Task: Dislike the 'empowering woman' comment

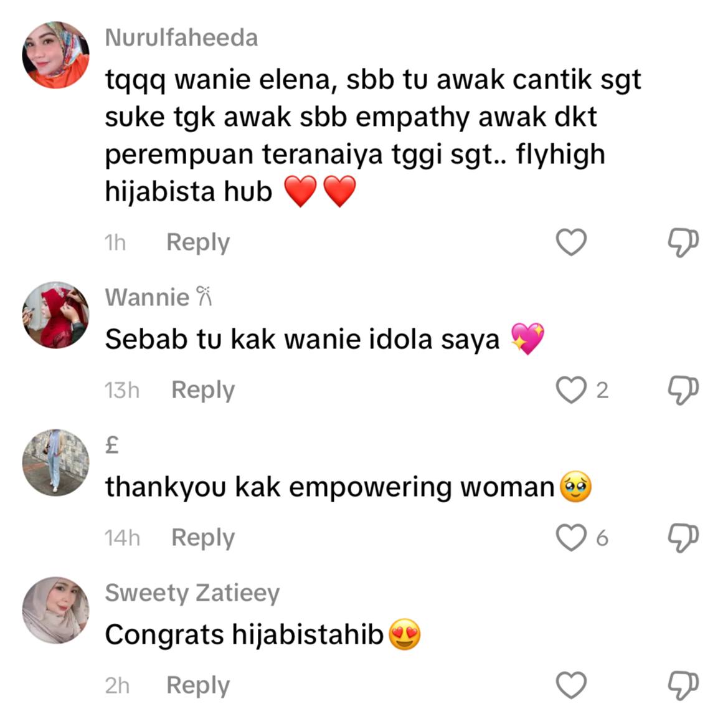Action: [x=683, y=538]
